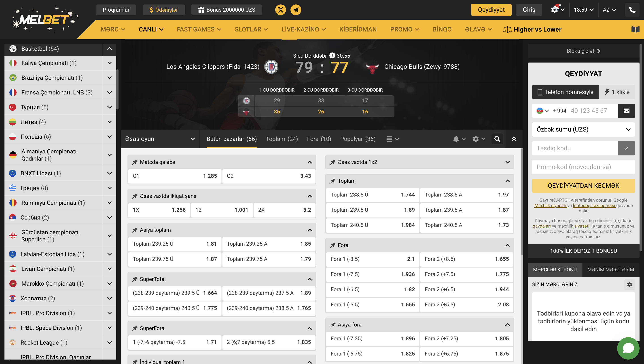Click Bloku gizlət to hide panel
This screenshot has height=364, width=644.
tap(583, 51)
